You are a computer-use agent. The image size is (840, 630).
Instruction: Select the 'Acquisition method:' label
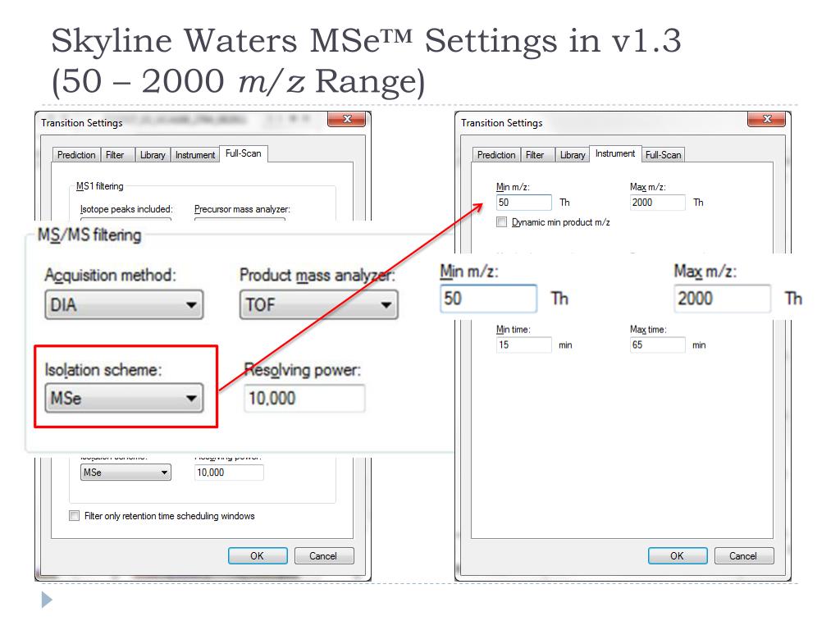click(x=111, y=275)
